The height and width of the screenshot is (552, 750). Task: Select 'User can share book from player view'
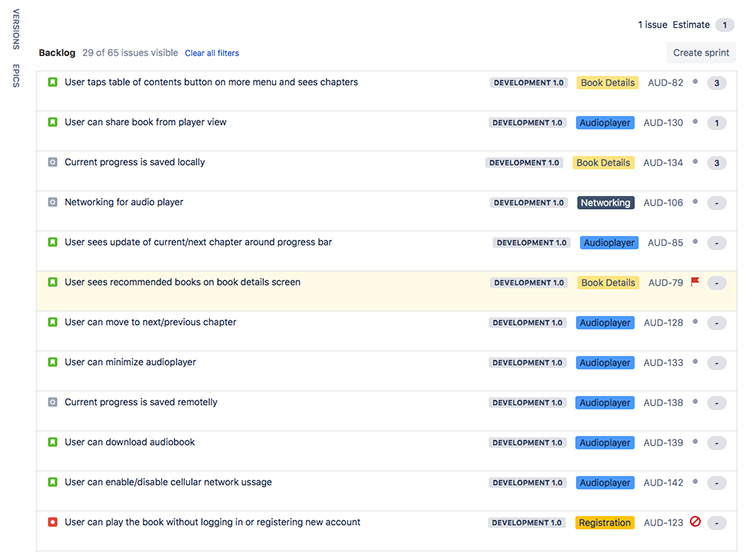pos(386,131)
